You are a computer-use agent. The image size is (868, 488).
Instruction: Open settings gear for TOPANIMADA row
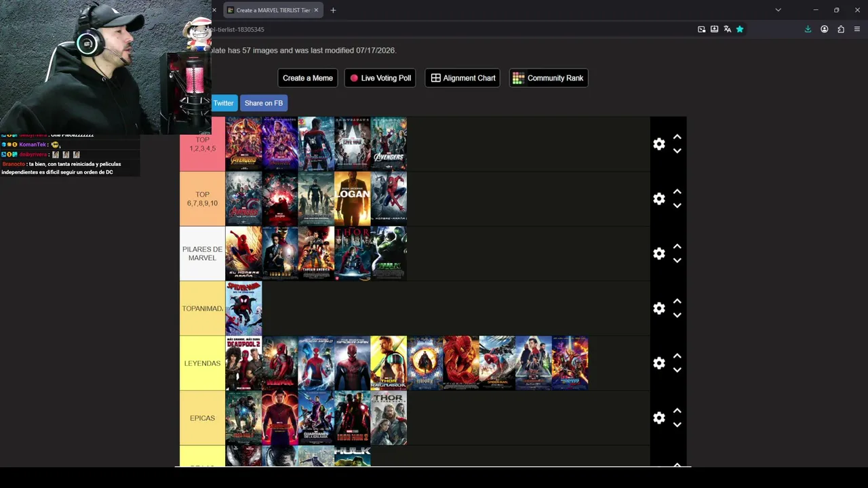(x=658, y=308)
